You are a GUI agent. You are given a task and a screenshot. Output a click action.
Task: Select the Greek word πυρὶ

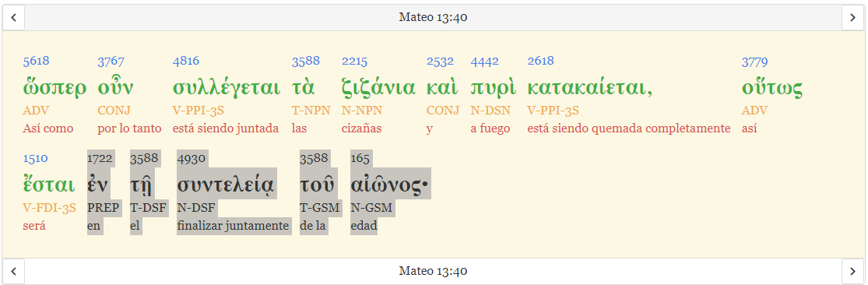pyautogui.click(x=494, y=87)
